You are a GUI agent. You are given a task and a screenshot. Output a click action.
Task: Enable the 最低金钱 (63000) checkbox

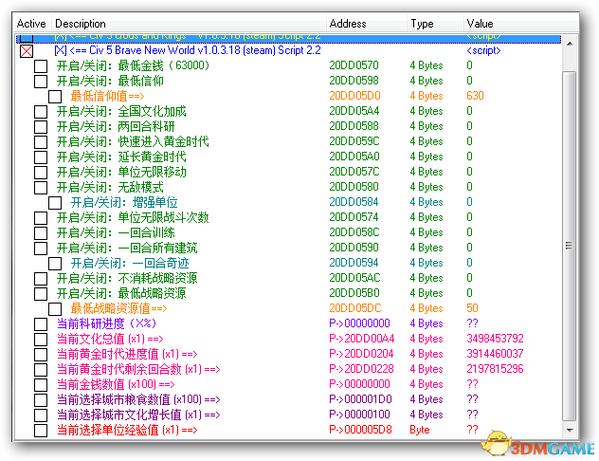40,66
